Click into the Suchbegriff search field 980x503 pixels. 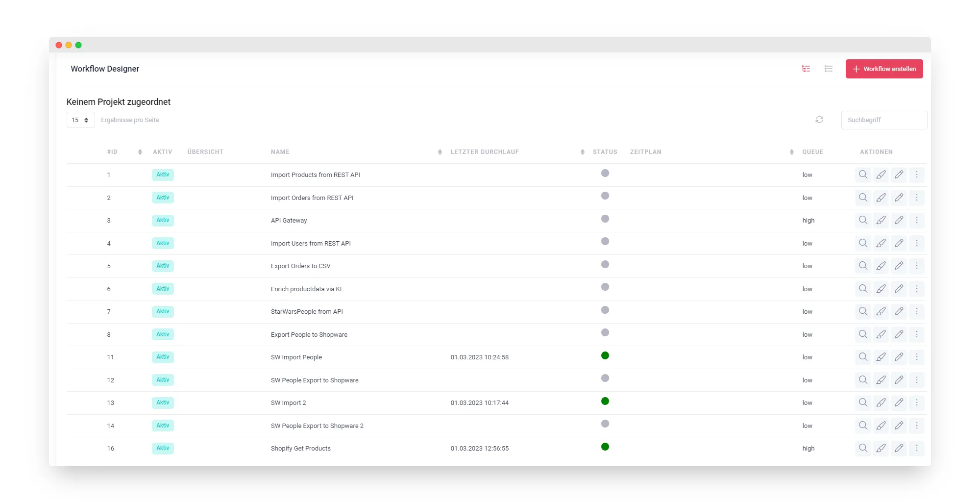click(x=884, y=120)
